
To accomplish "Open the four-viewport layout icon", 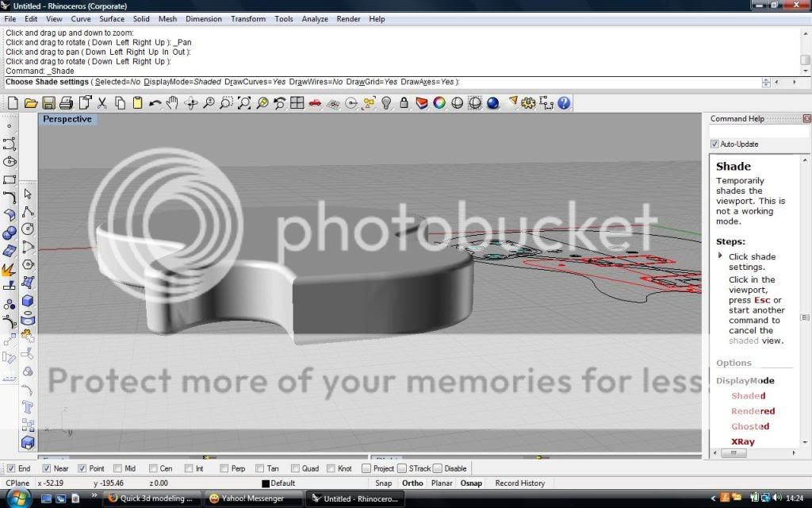I will [297, 103].
